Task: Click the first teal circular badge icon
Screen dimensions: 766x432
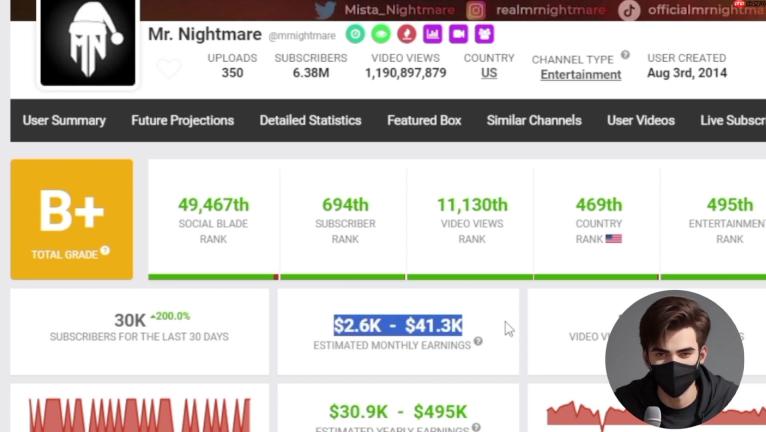Action: pos(355,34)
